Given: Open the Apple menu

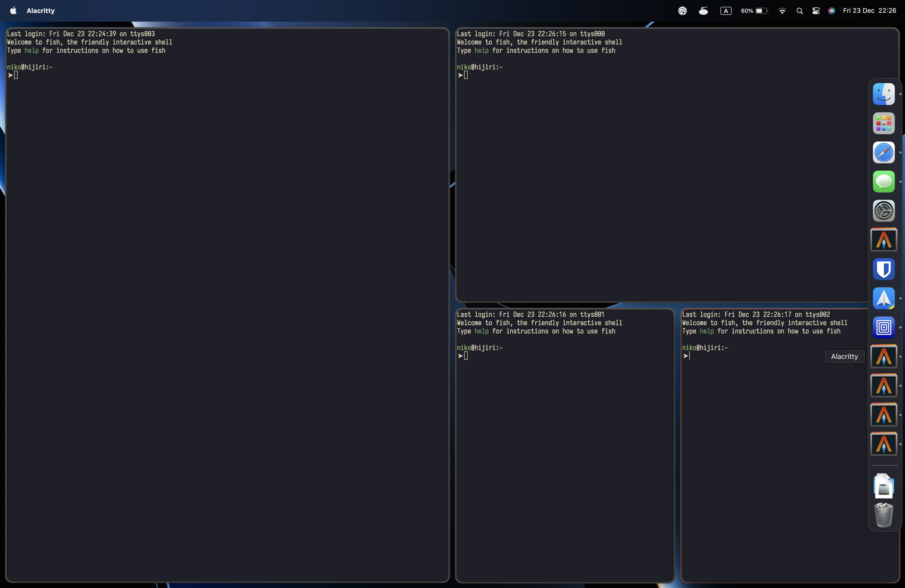Looking at the screenshot, I should tap(13, 10).
